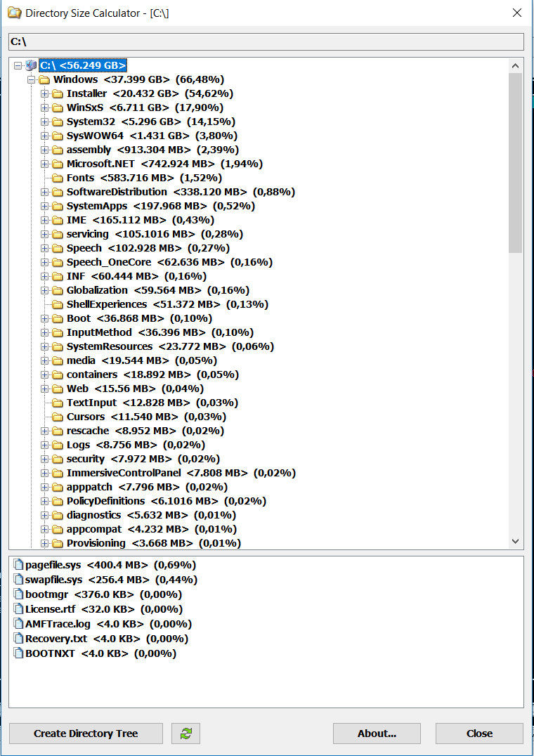Screen dimensions: 534x756
Task: Click the tree scrollbar up arrow
Action: point(515,65)
